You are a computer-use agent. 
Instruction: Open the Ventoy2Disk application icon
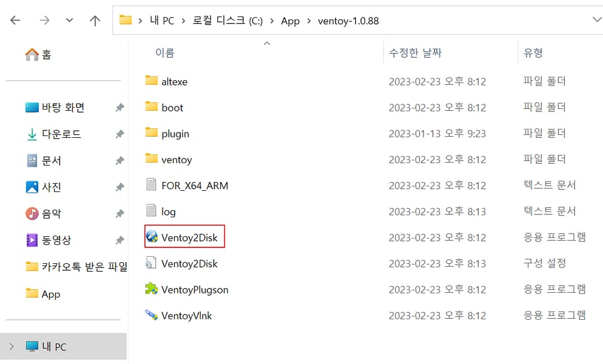tap(152, 237)
